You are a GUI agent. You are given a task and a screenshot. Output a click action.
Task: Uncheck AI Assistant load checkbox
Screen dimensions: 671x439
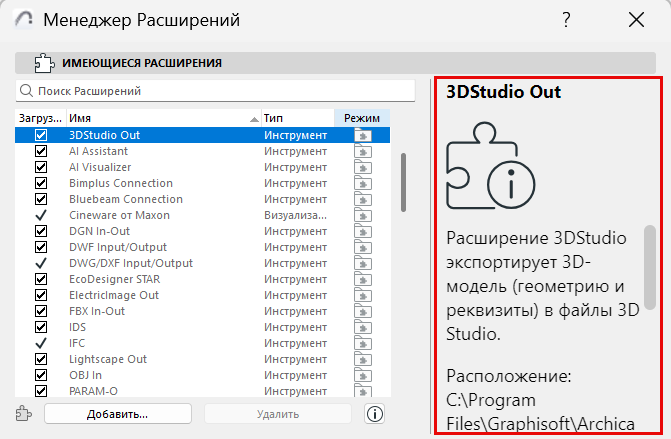[x=41, y=151]
